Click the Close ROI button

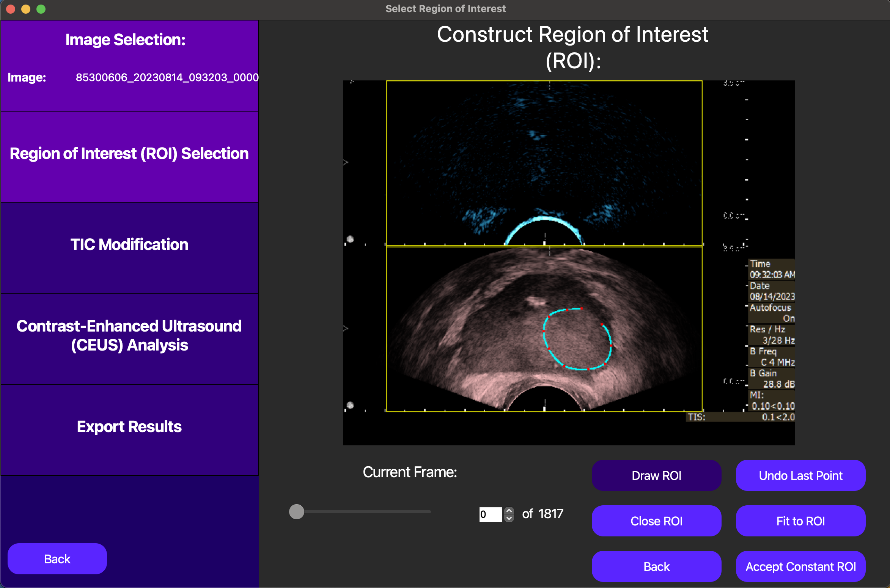click(656, 521)
